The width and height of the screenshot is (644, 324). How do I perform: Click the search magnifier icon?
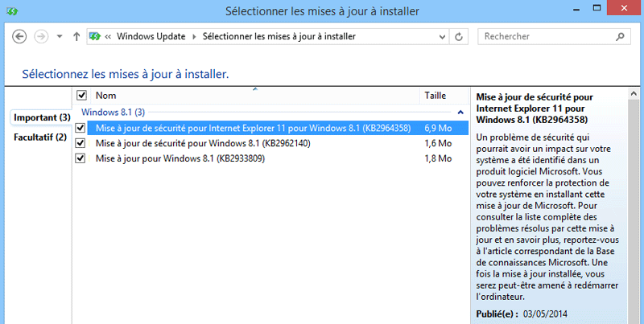(x=619, y=36)
